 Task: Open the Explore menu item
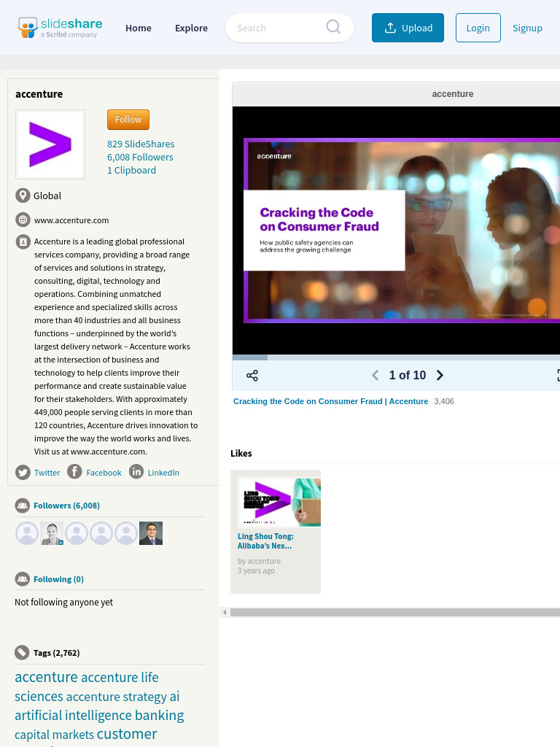tap(192, 28)
